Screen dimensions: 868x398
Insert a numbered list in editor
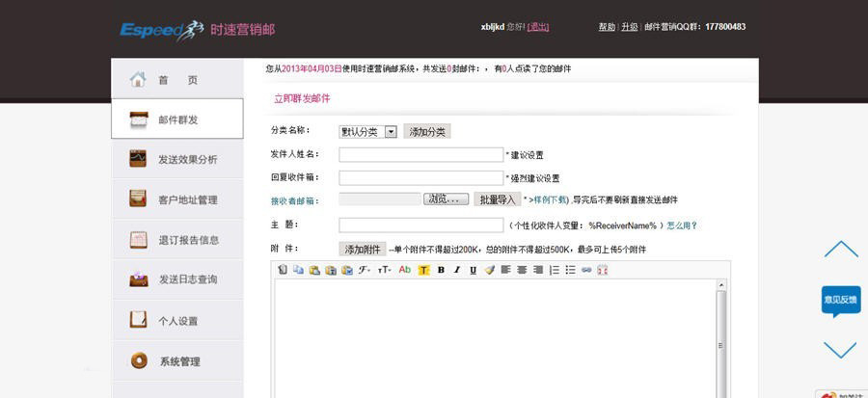pyautogui.click(x=555, y=271)
